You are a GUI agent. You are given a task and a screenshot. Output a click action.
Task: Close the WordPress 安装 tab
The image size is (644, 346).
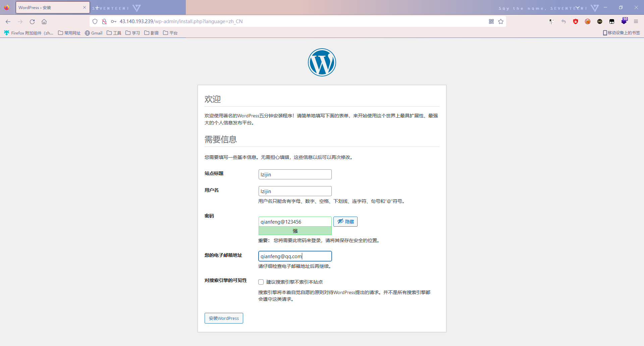click(85, 7)
